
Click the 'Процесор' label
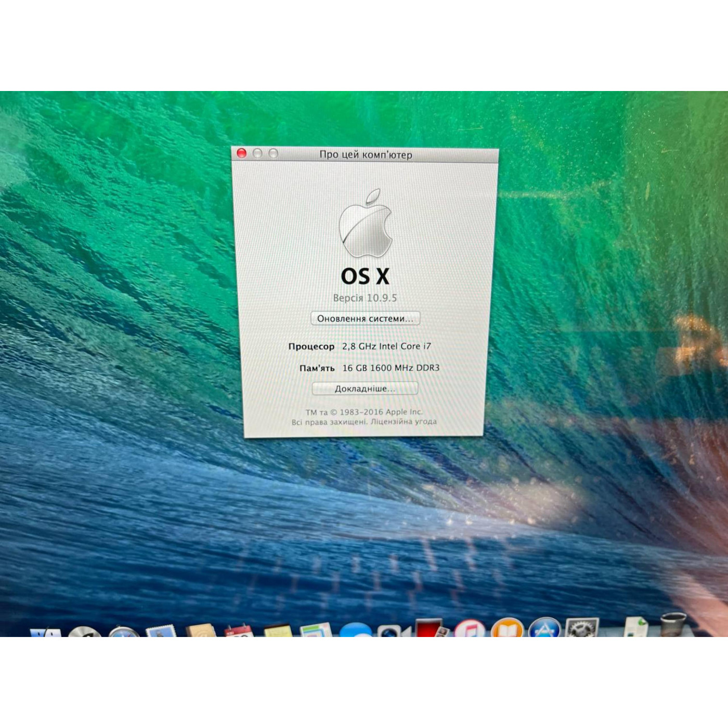click(x=311, y=346)
